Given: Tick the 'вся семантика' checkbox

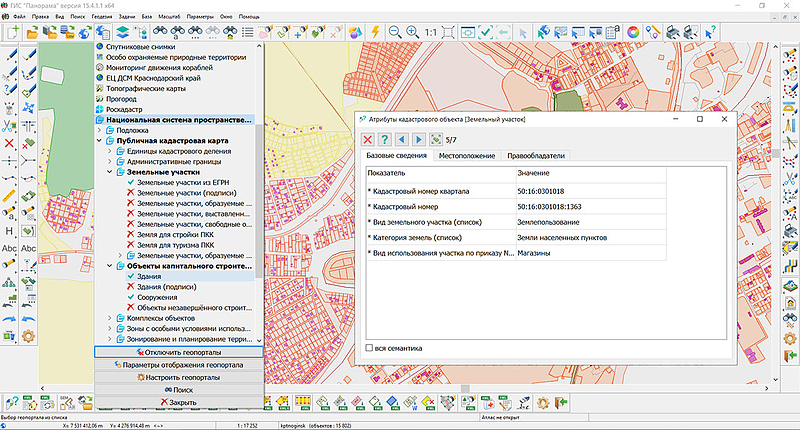Looking at the screenshot, I should (370, 348).
